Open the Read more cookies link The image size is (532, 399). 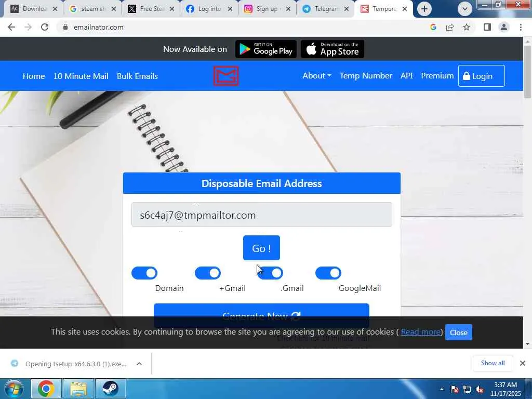(421, 332)
